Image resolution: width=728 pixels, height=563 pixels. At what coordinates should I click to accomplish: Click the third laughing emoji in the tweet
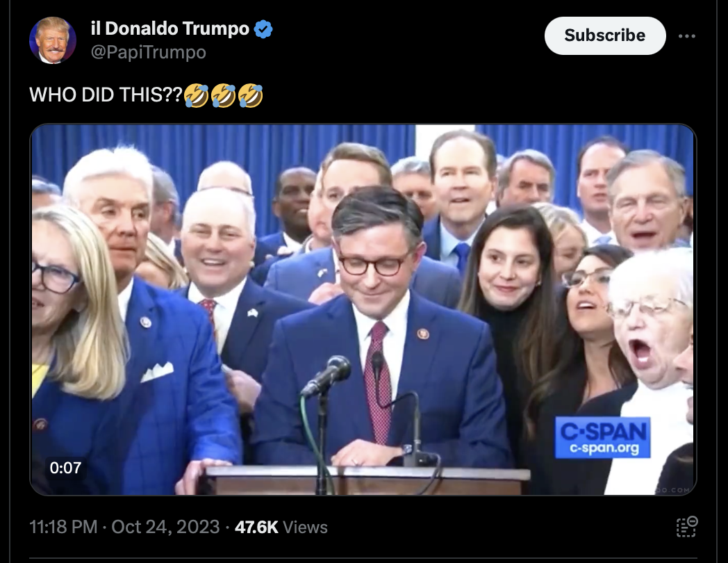click(x=251, y=95)
